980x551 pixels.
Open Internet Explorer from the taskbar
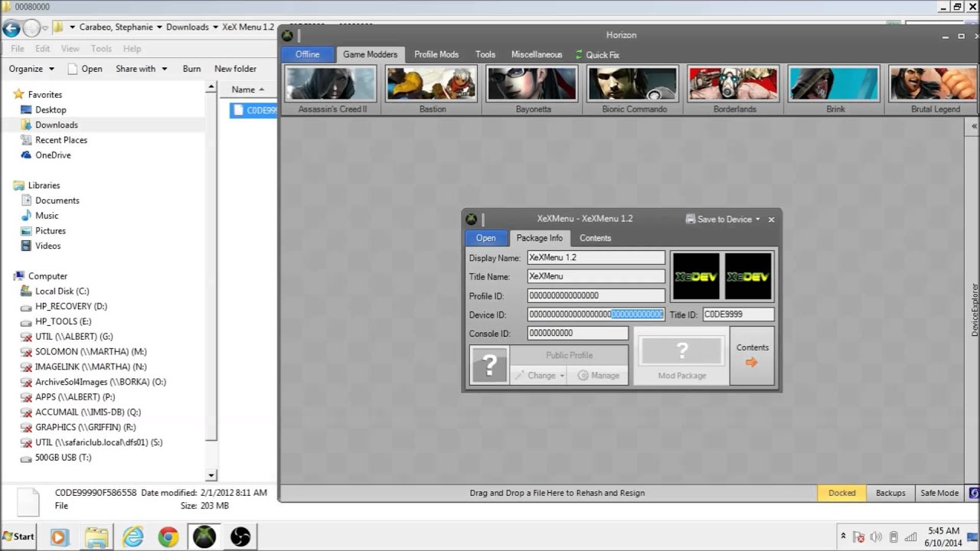pyautogui.click(x=132, y=536)
